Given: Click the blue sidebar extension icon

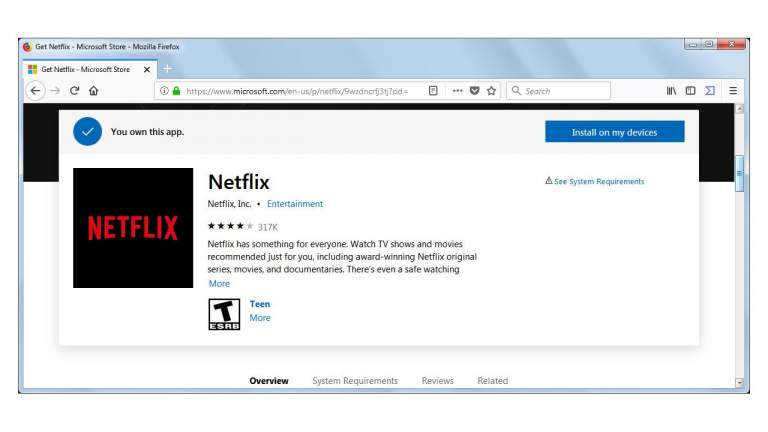Looking at the screenshot, I should coord(710,91).
